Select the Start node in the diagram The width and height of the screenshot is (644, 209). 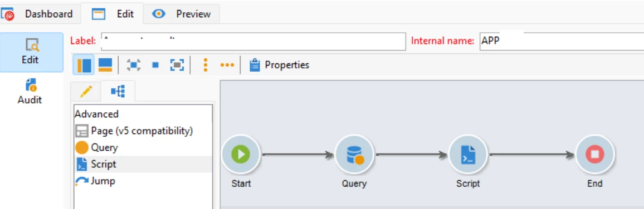241,155
